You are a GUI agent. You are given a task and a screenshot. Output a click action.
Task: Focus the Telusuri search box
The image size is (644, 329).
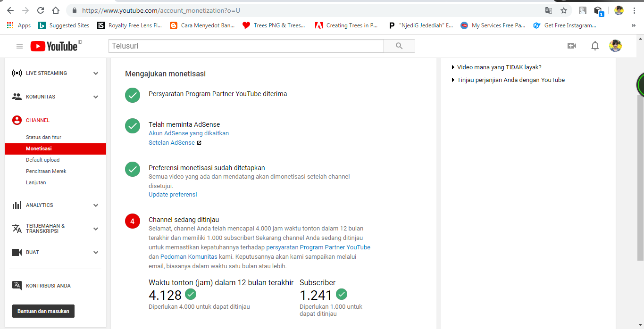pos(246,46)
